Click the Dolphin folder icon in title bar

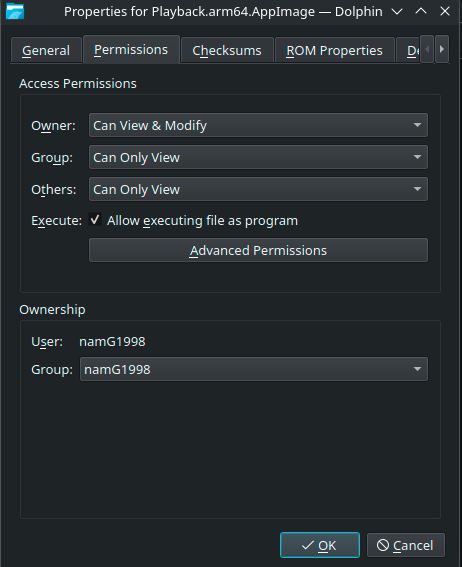tap(15, 11)
